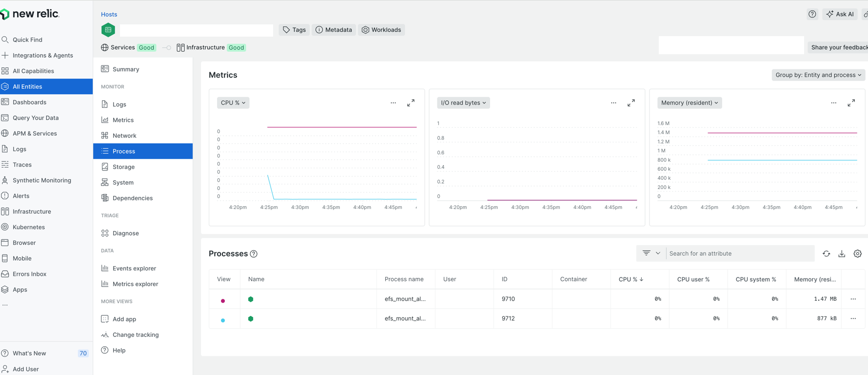Click entity hexagon in 9710 row
868x375 pixels.
[251, 299]
